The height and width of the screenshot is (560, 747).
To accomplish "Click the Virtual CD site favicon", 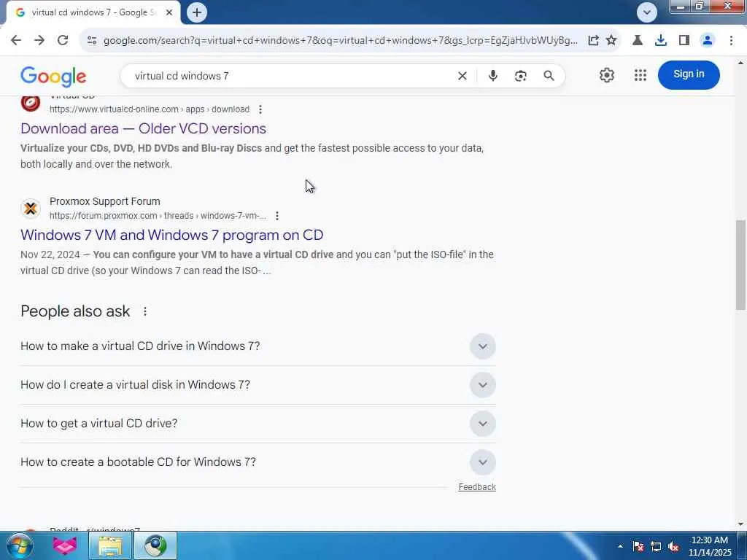I will pos(31,102).
